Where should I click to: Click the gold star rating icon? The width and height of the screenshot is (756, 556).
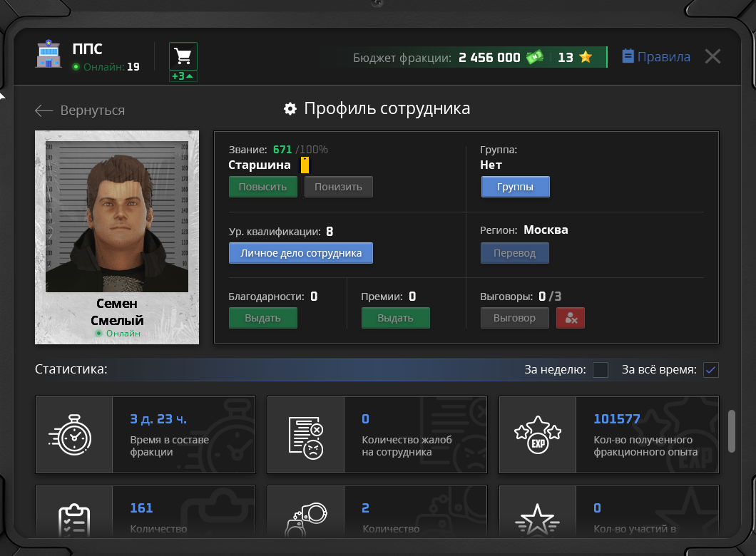(586, 58)
